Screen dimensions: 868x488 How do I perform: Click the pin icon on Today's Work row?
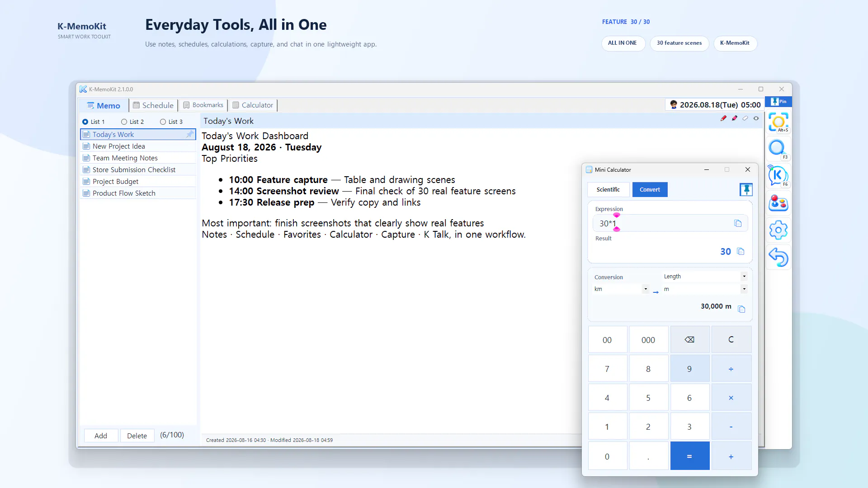pos(189,134)
